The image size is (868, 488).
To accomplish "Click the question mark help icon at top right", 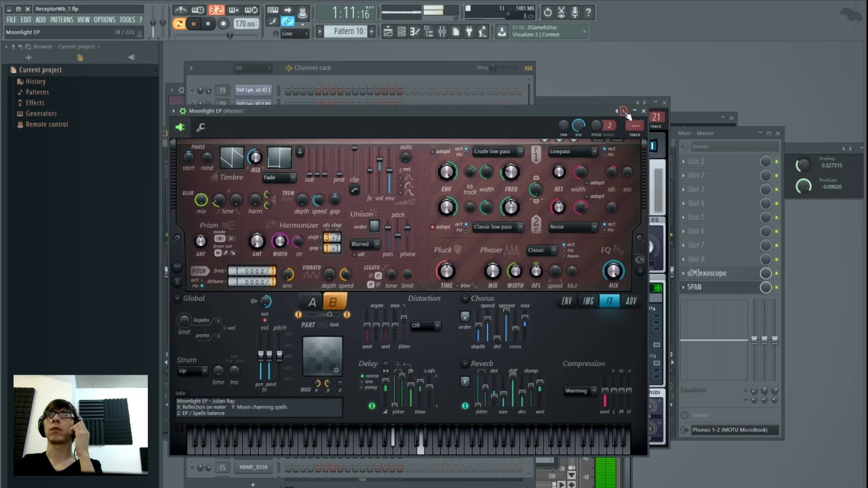I will pos(589,12).
